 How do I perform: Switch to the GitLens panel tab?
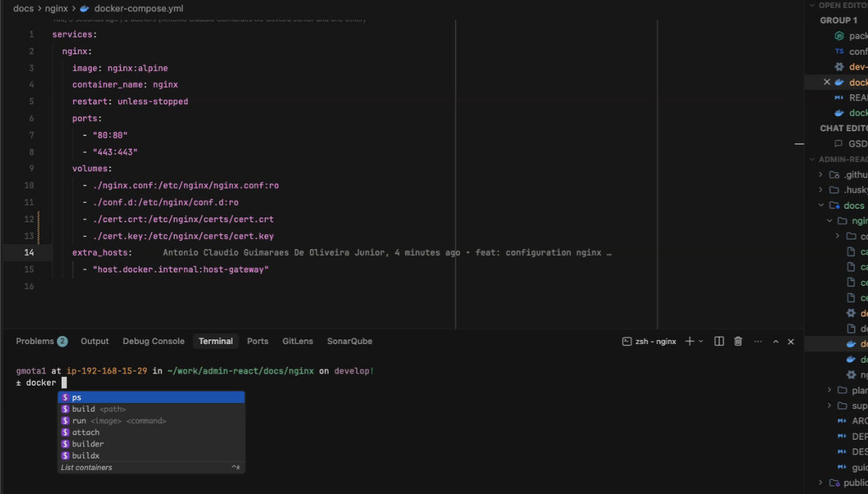[x=297, y=341]
